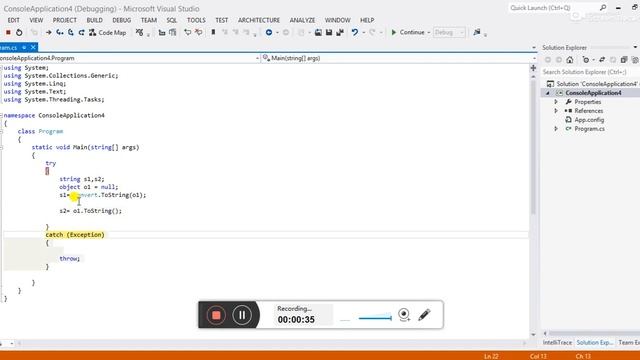Image resolution: width=640 pixels, height=360 pixels.
Task: Click the Step Out icon
Action: (x=82, y=32)
